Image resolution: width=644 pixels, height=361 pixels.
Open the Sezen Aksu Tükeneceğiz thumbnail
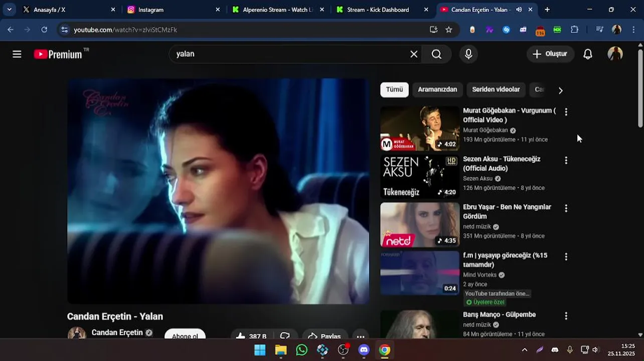[x=420, y=176]
